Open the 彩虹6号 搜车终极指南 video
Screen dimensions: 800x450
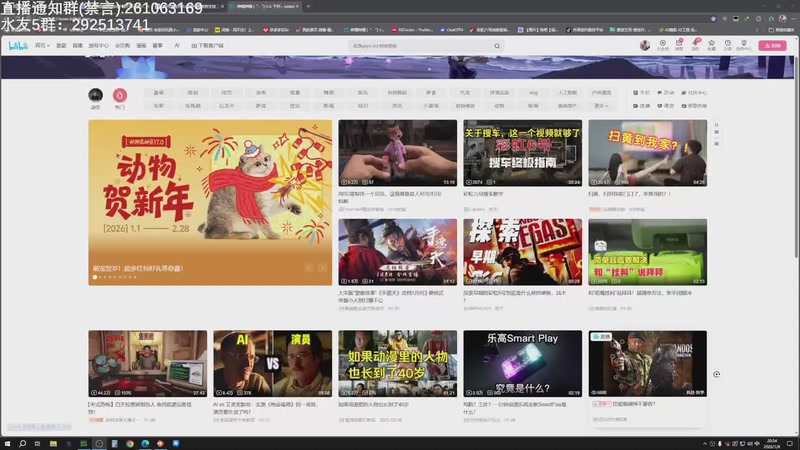522,153
